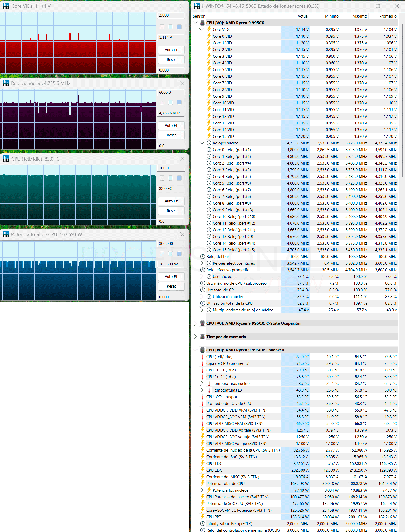Click Reset in the Potencia total de CPU graph window
Viewport: 405px width, 532px height.
coord(171,286)
